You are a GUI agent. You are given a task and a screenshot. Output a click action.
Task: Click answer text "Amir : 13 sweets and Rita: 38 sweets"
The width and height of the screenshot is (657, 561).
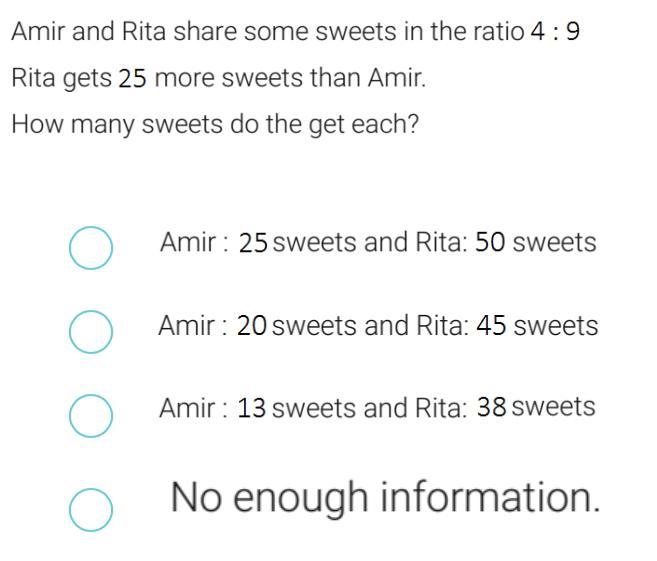tap(377, 408)
